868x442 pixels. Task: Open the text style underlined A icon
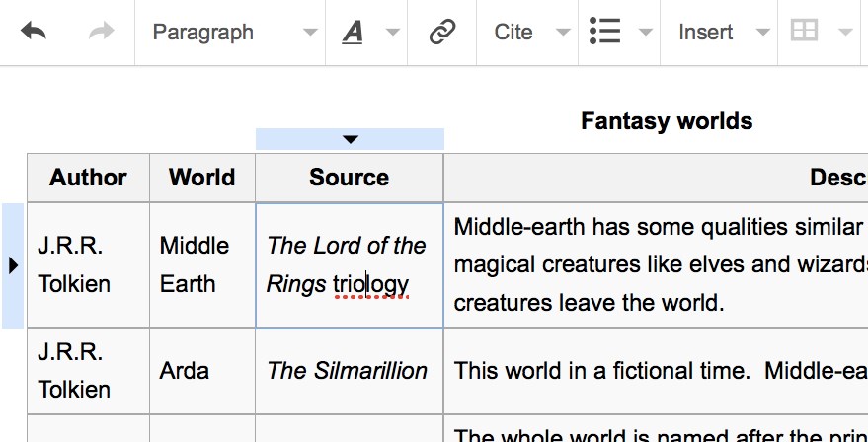click(x=353, y=33)
